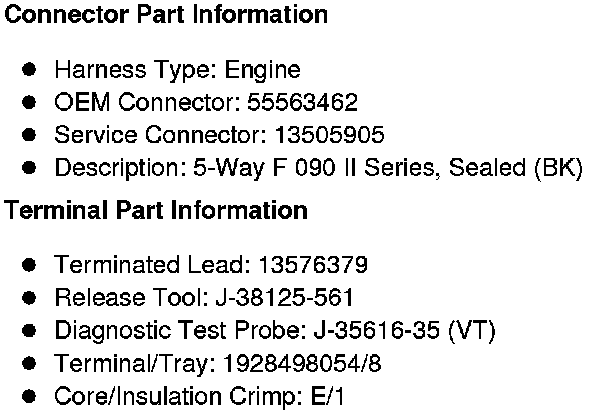Click the "(BK)" code in the description
Screen dimensions: 608x416
[x=559, y=168]
